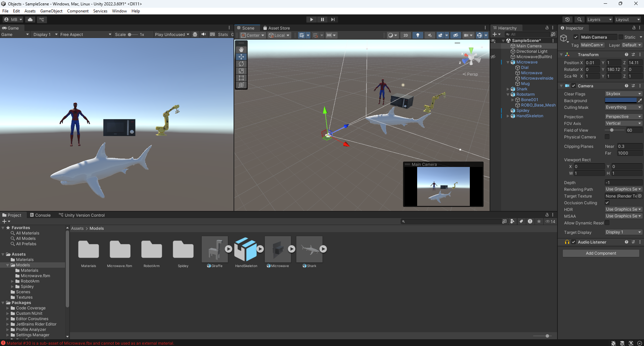Open the Cloud services icon
644x346 pixels.
pos(30,19)
